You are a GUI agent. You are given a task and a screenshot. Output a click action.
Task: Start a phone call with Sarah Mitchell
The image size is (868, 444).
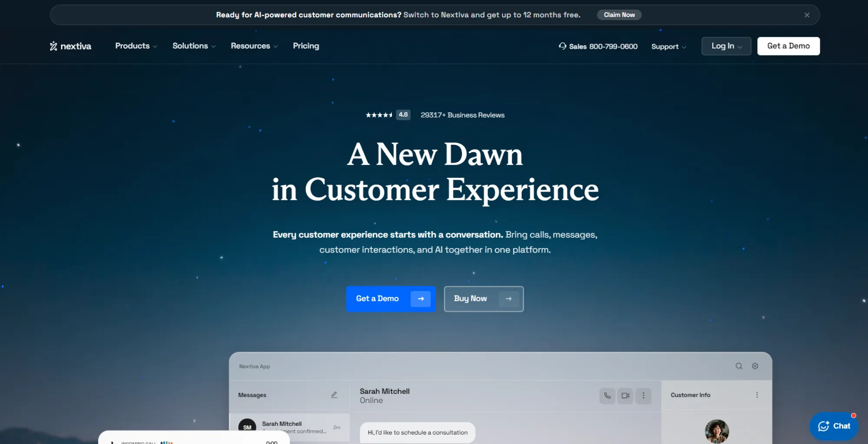pyautogui.click(x=607, y=395)
